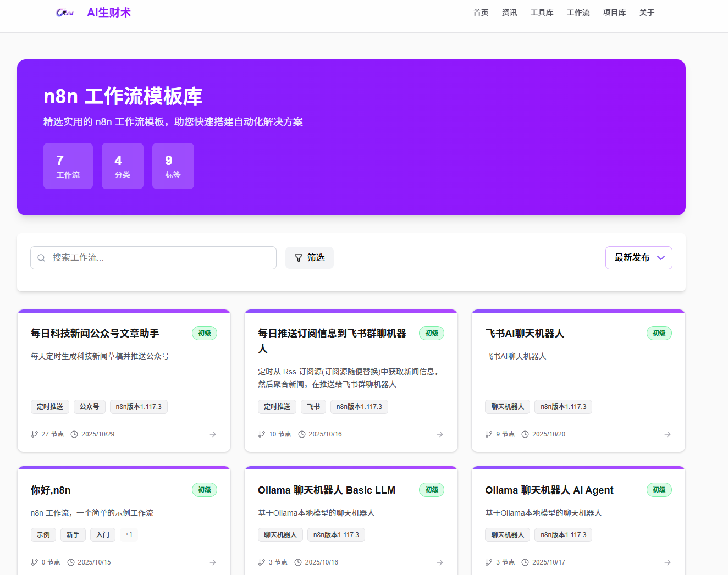Go to 首页 in the navigation
This screenshot has width=728, height=575.
tap(481, 13)
